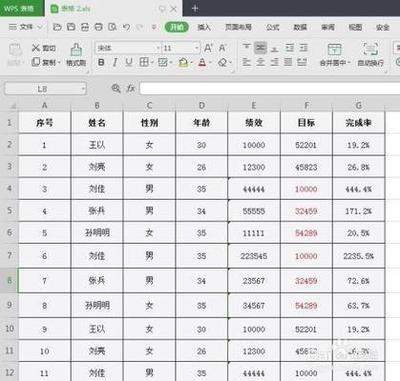Switch to the 页面布局 ribbon tab
Viewport: 400px width, 381px height.
(238, 27)
